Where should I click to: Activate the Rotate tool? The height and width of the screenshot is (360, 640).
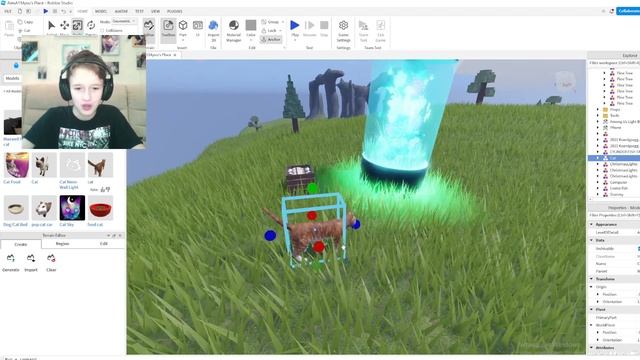click(91, 25)
